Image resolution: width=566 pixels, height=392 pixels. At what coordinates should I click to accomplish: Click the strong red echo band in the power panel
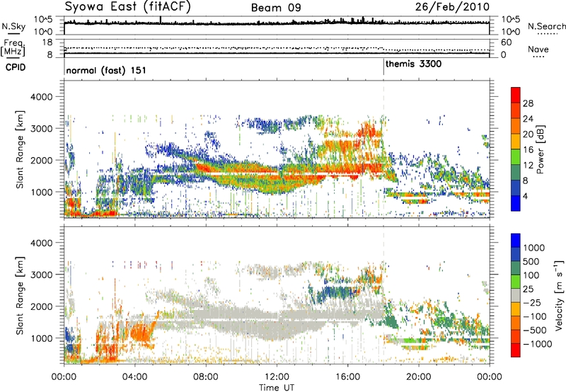pyautogui.click(x=289, y=169)
